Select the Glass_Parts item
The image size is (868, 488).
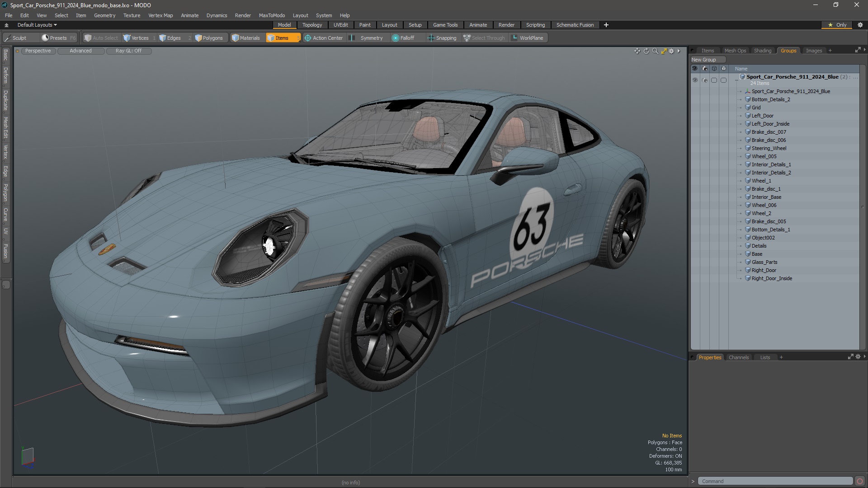coord(764,262)
